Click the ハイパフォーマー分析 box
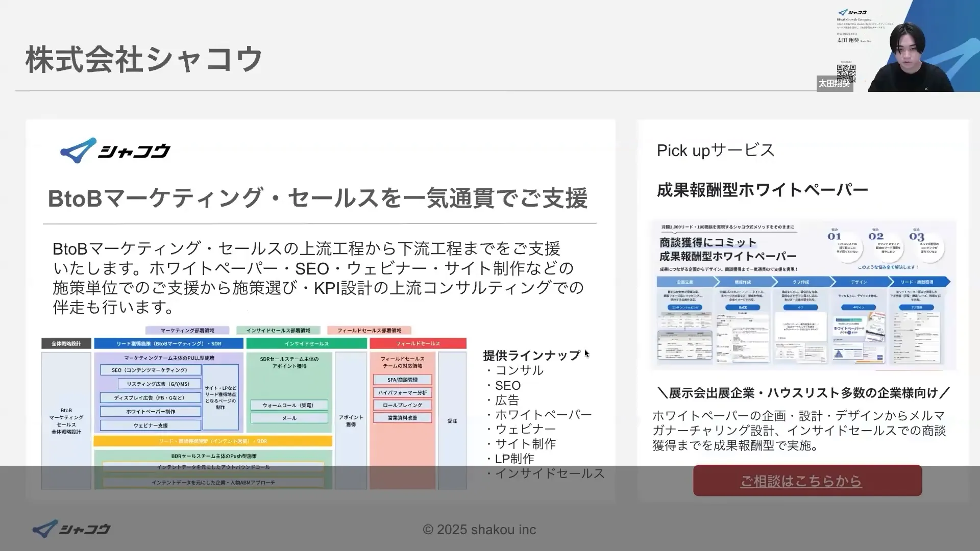The width and height of the screenshot is (980, 551). click(402, 392)
